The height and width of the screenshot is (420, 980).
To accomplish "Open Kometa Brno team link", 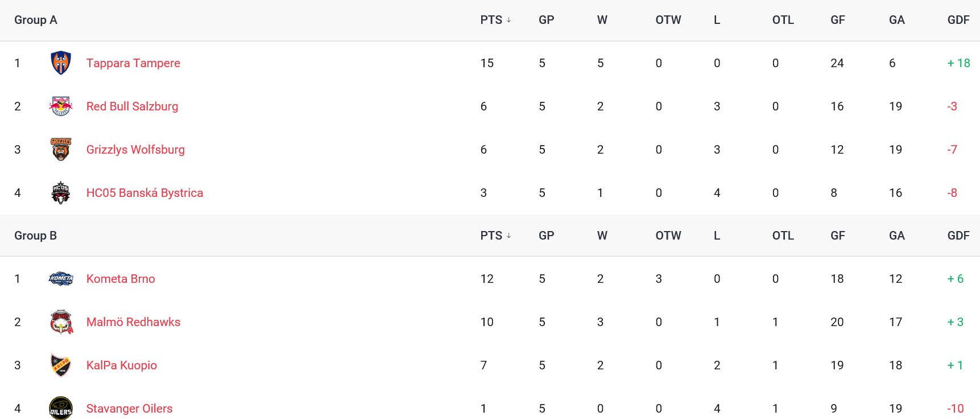I will [121, 279].
